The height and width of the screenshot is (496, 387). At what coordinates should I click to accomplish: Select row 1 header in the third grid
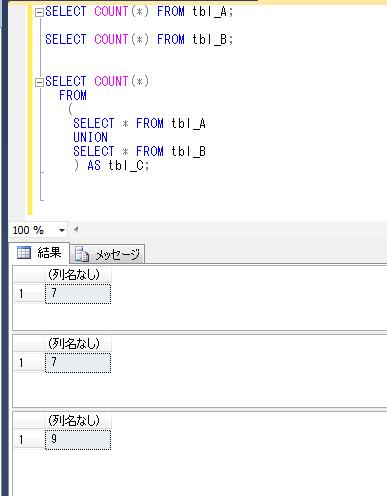[x=29, y=440]
